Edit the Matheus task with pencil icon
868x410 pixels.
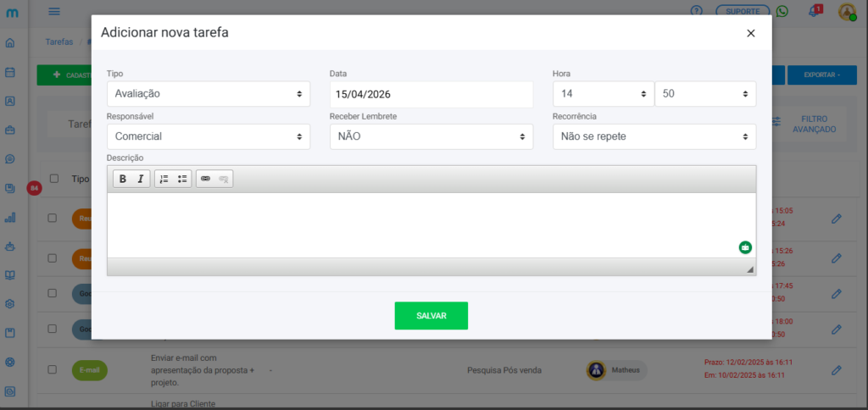point(836,370)
